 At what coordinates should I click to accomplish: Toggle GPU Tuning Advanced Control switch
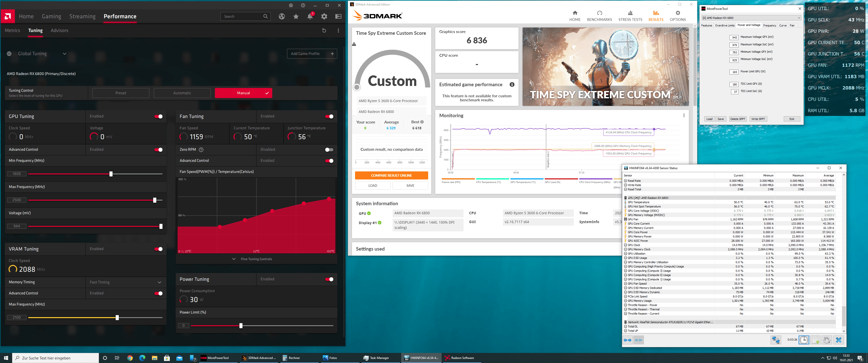tap(158, 149)
